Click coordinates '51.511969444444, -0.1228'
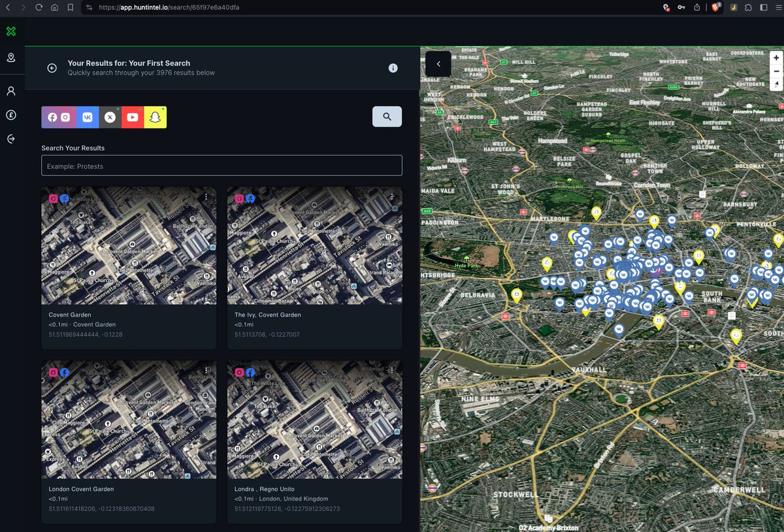This screenshot has width=784, height=532. (x=86, y=334)
